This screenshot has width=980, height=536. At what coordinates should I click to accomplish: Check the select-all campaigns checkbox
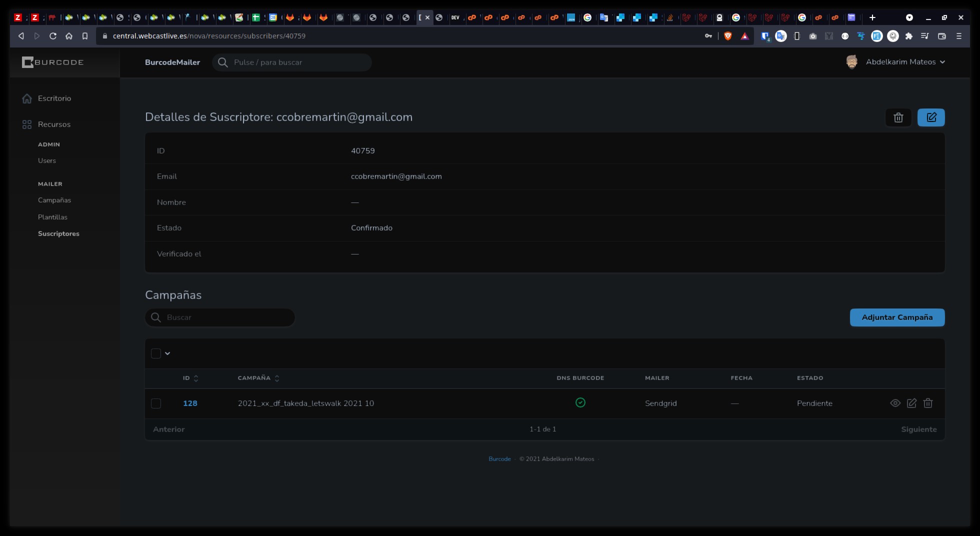coord(156,353)
